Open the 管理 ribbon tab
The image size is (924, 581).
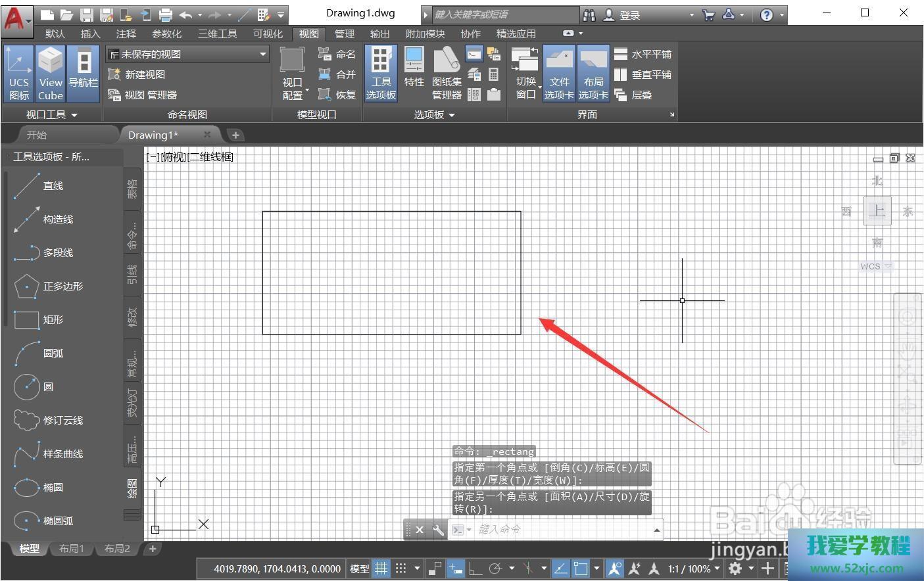(x=344, y=34)
